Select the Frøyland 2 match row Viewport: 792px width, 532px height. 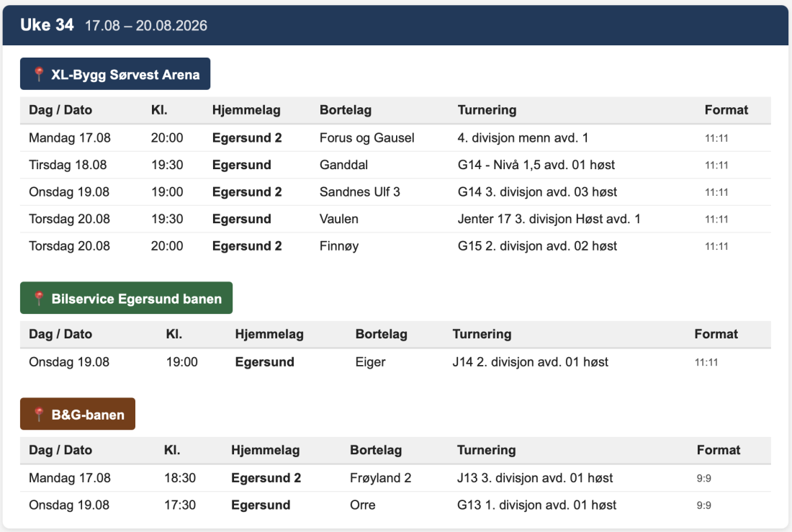[x=395, y=478]
